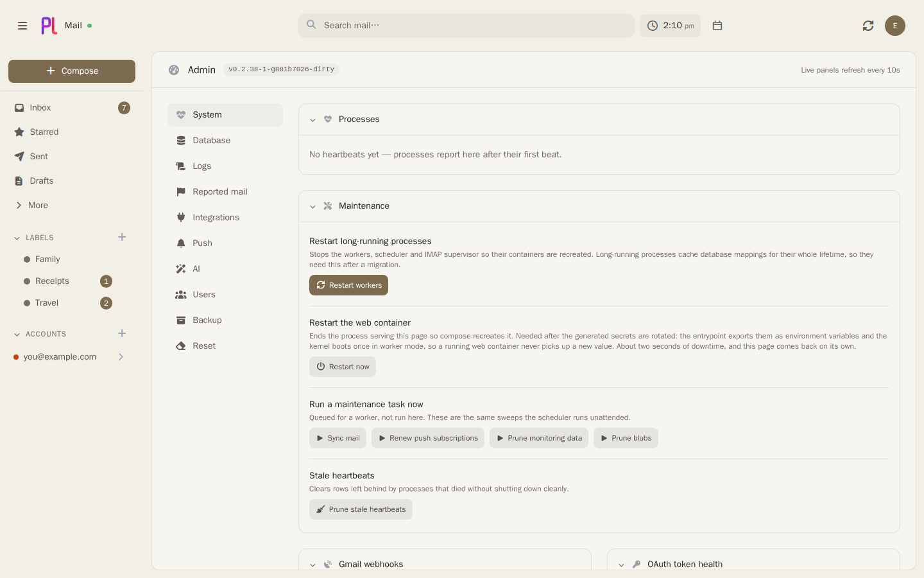Open the Drafts folder
Image resolution: width=924 pixels, height=578 pixels.
coord(72,181)
